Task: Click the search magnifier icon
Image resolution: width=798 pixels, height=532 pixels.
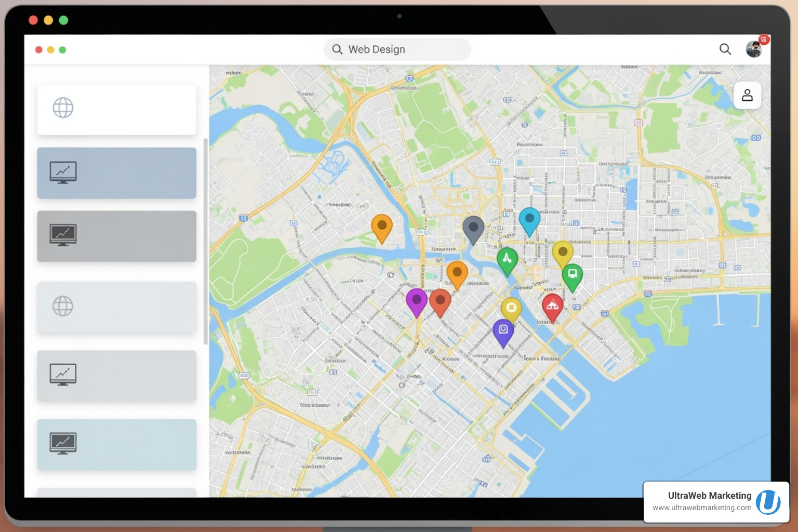Action: pyautogui.click(x=725, y=49)
